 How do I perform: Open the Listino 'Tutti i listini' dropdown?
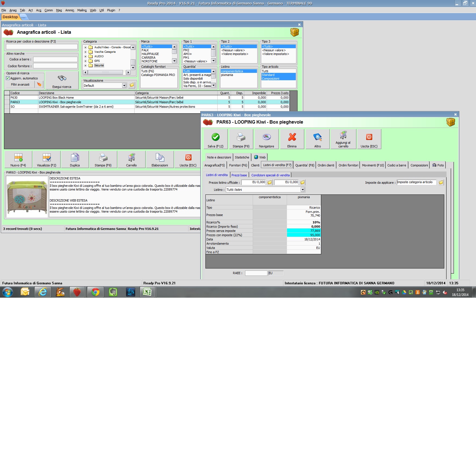303,190
